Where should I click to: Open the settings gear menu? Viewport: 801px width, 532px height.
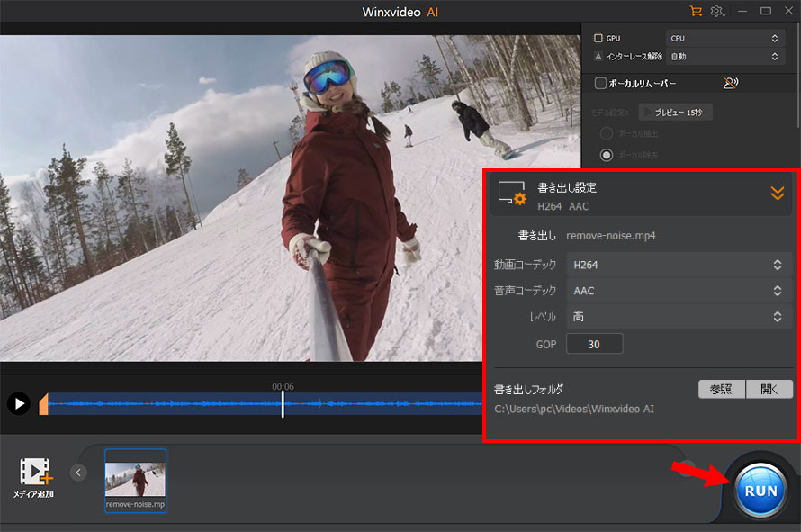[x=717, y=12]
